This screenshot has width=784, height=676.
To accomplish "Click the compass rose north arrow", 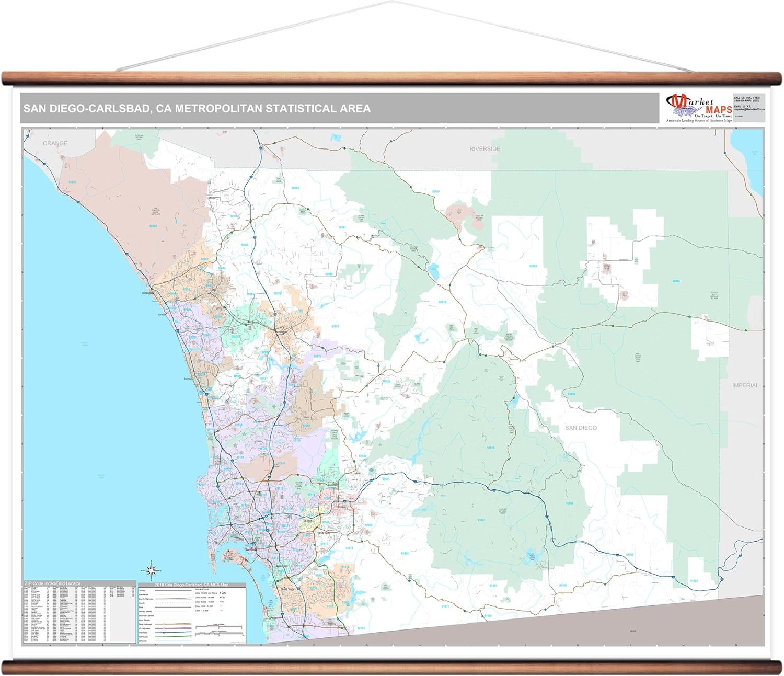I will pos(151,570).
